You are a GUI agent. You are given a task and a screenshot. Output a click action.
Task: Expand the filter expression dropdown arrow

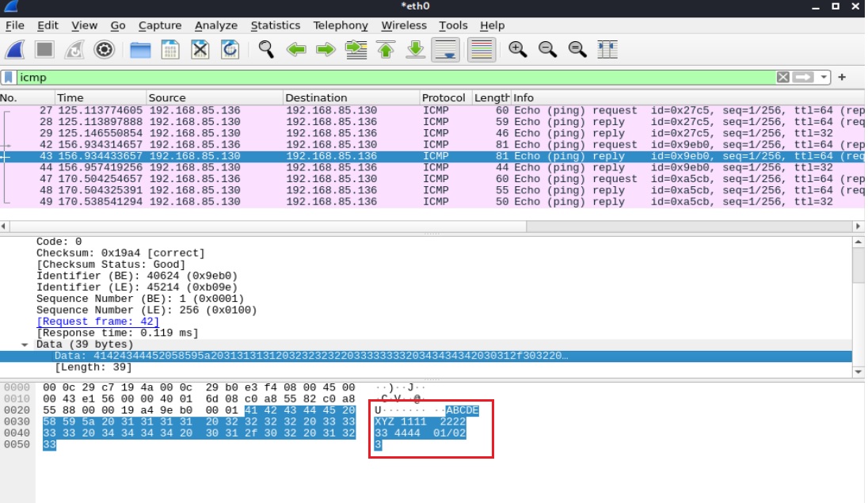click(824, 78)
